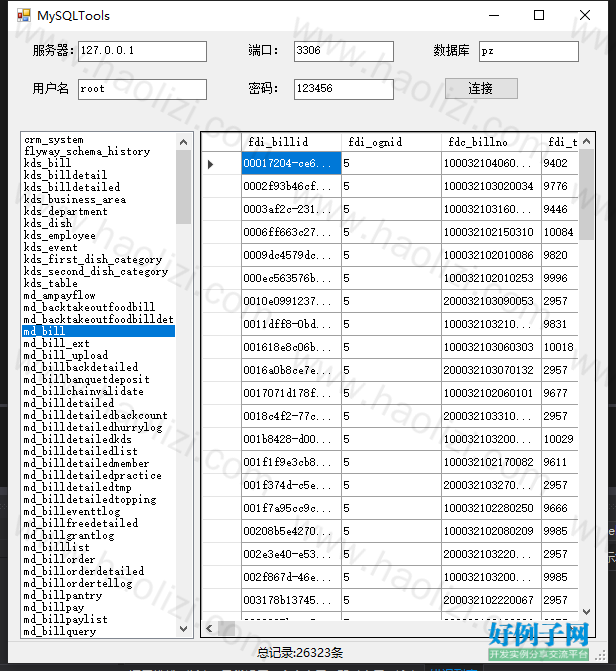
Task: Click cell 0002f93b46cf... in grid
Action: [291, 186]
